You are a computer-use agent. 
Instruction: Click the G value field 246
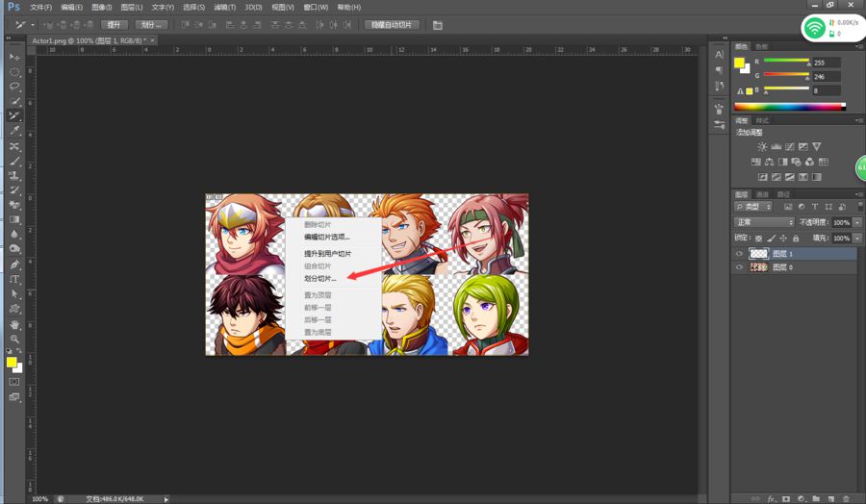[827, 77]
